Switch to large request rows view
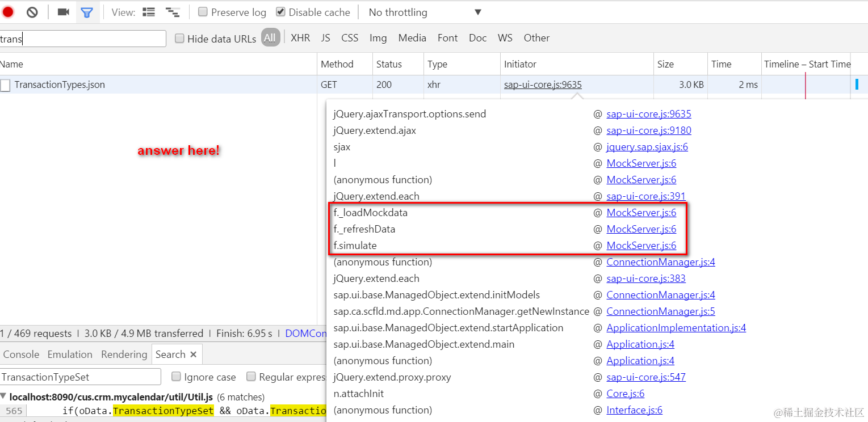The image size is (868, 422). coord(149,12)
